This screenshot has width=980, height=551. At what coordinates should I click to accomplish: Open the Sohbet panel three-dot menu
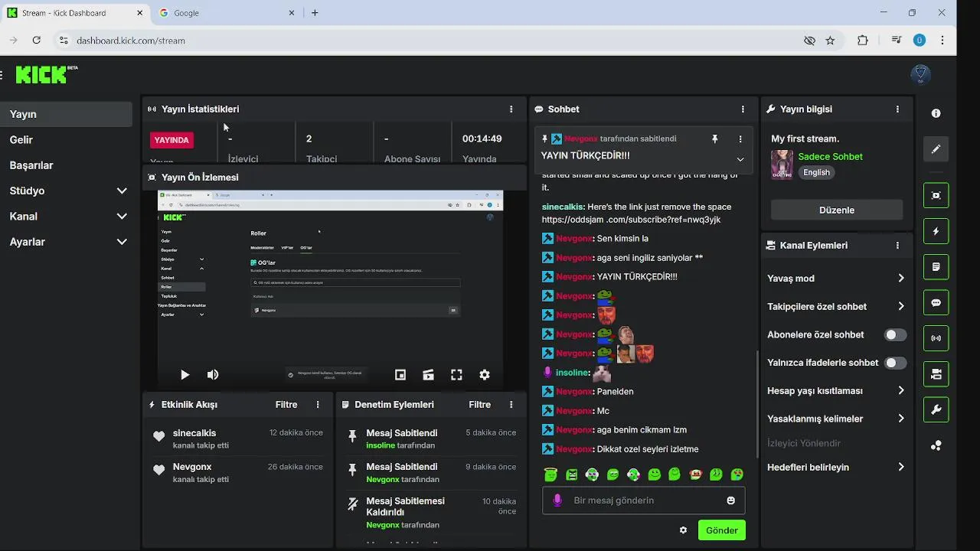[x=743, y=109]
